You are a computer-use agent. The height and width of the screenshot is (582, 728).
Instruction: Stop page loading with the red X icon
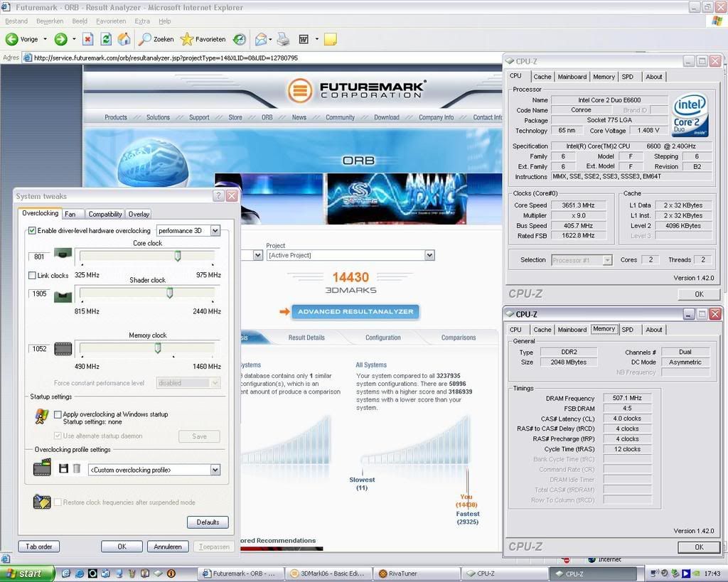pyautogui.click(x=87, y=40)
